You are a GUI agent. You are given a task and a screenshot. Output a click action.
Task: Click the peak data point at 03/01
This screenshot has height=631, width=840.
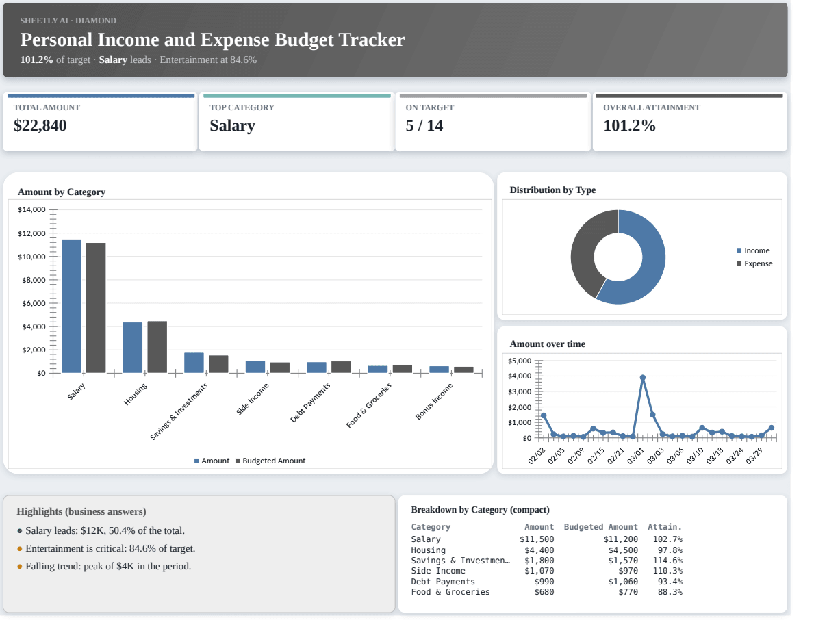pyautogui.click(x=642, y=377)
